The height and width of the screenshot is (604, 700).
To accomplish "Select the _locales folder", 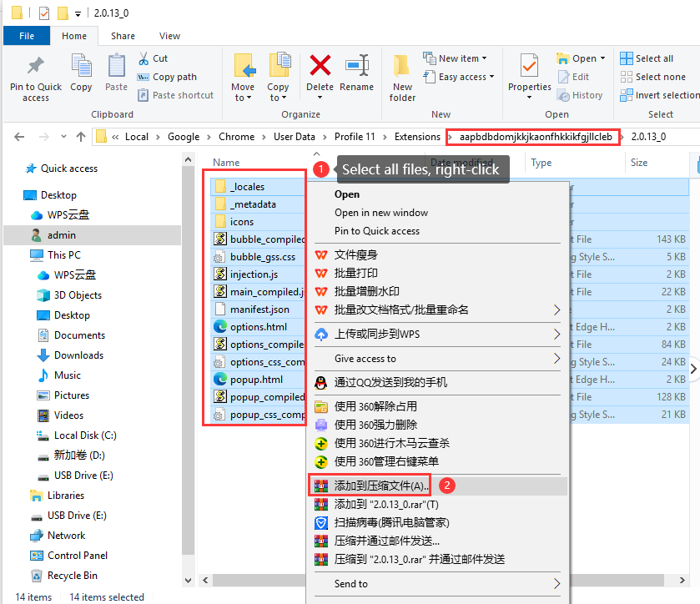I will click(247, 187).
